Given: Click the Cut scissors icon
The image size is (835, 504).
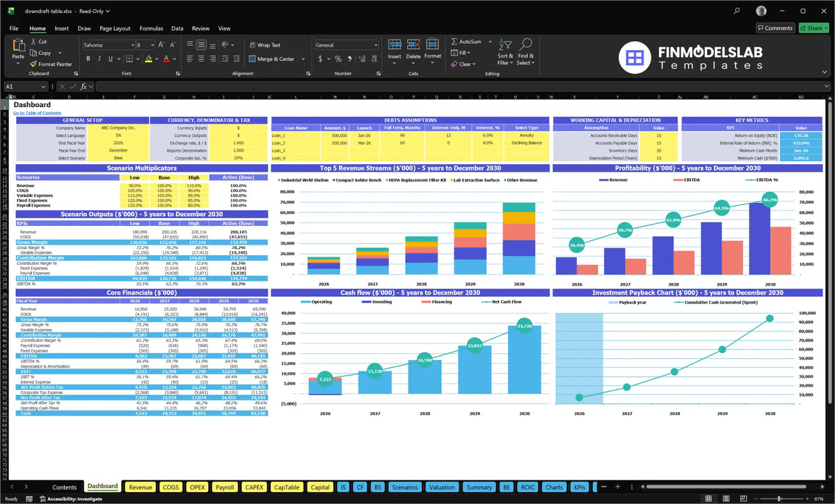Looking at the screenshot, I should click(34, 42).
